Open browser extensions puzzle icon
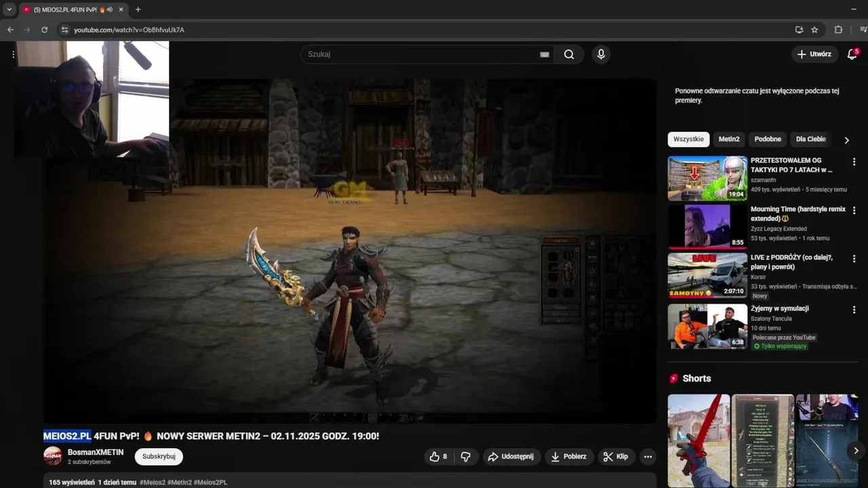The height and width of the screenshot is (488, 868). pos(838,30)
